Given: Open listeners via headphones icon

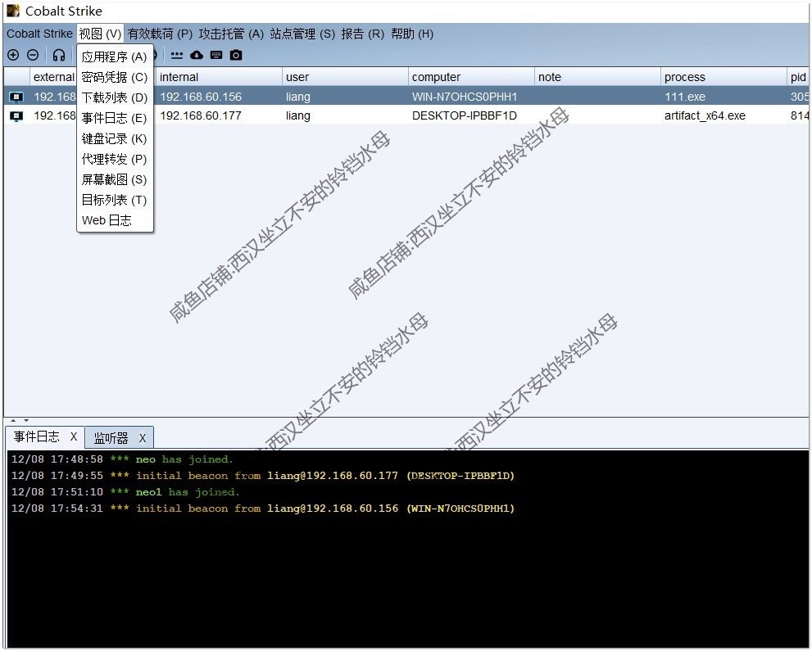Looking at the screenshot, I should click(59, 55).
